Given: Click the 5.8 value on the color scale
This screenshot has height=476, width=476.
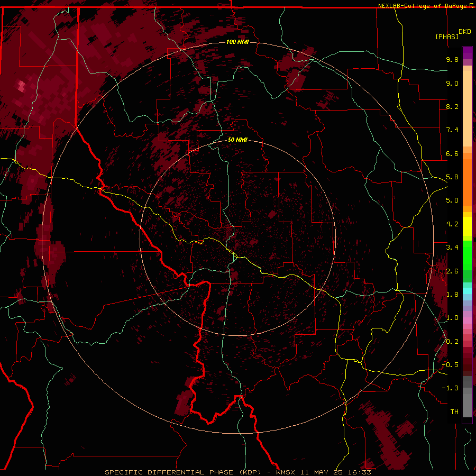Looking at the screenshot, I should point(452,177).
